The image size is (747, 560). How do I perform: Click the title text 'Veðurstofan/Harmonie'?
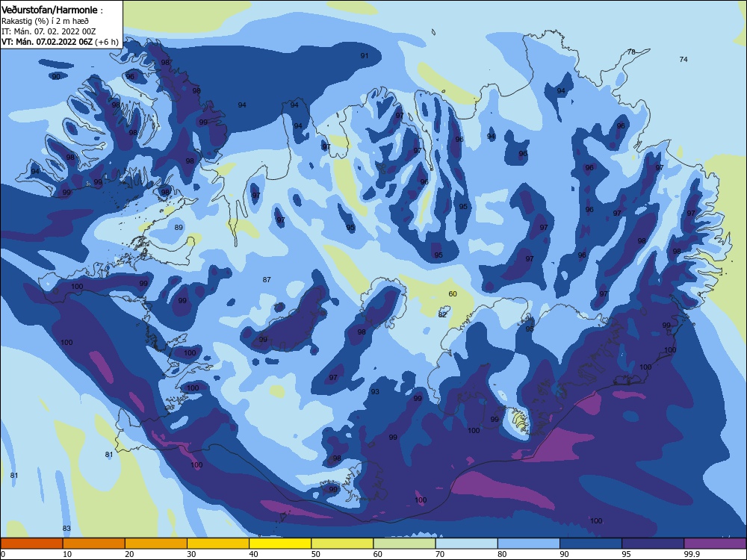49,10
